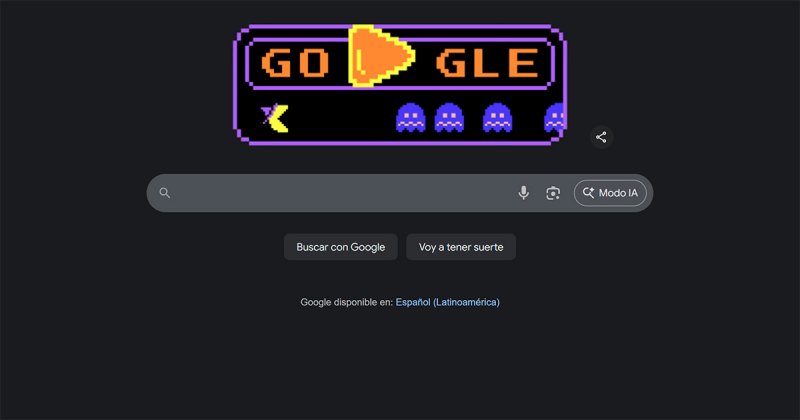This screenshot has width=800, height=420.
Task: Click the third blue ghost in the doodle
Action: (497, 118)
